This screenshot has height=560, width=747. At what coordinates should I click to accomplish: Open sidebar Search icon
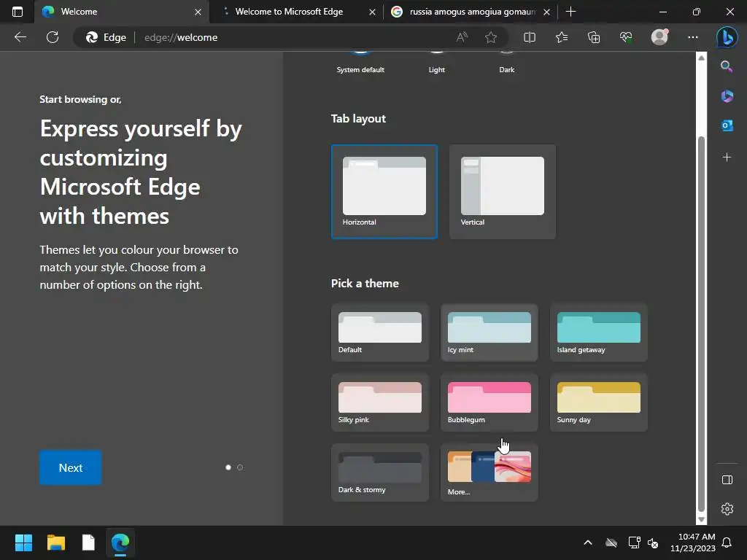coord(727,66)
